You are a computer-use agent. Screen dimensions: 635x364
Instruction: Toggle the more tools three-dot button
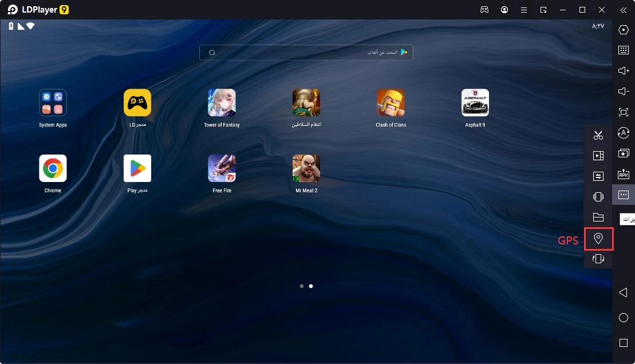click(624, 195)
